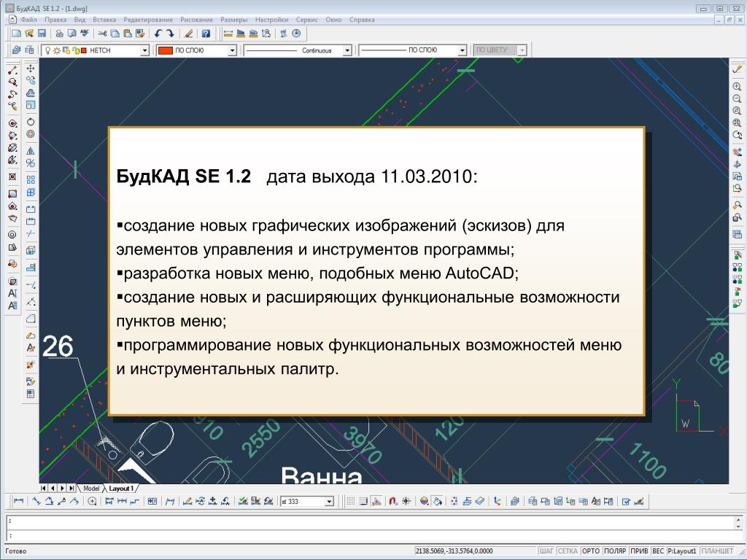Click the upper command line input field
Screen dimensions: 747x560
(x=369, y=522)
